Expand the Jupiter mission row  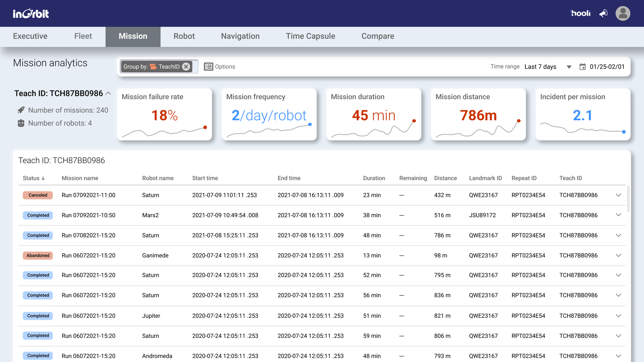(618, 316)
